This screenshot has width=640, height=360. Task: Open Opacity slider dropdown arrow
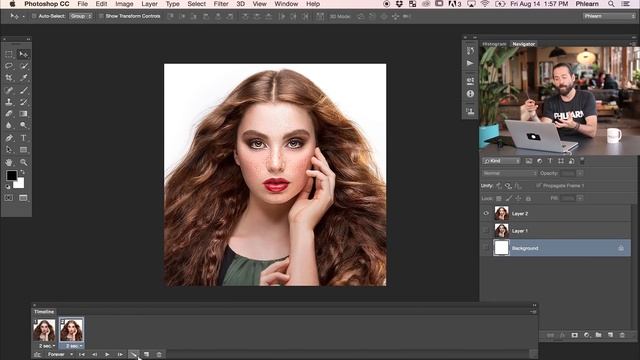click(580, 173)
